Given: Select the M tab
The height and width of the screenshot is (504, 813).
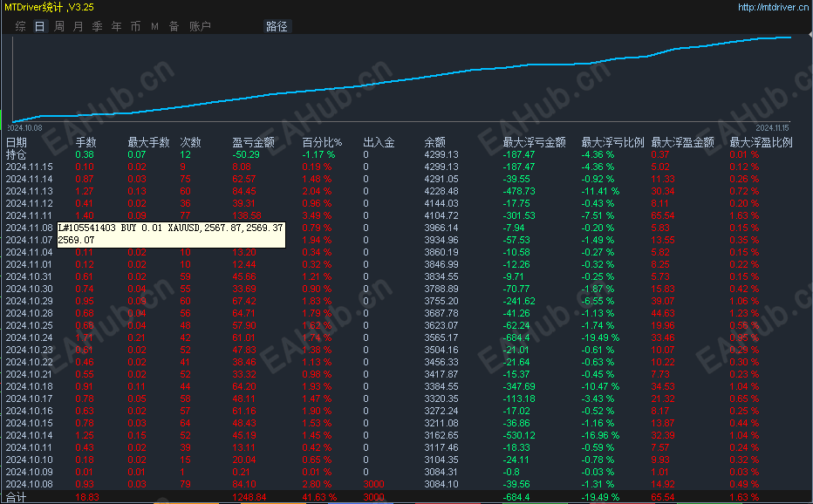Looking at the screenshot, I should pyautogui.click(x=154, y=26).
